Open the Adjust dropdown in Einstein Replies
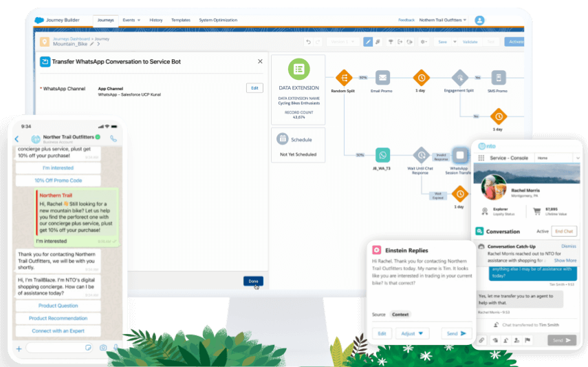This screenshot has width=588, height=367. tap(412, 333)
